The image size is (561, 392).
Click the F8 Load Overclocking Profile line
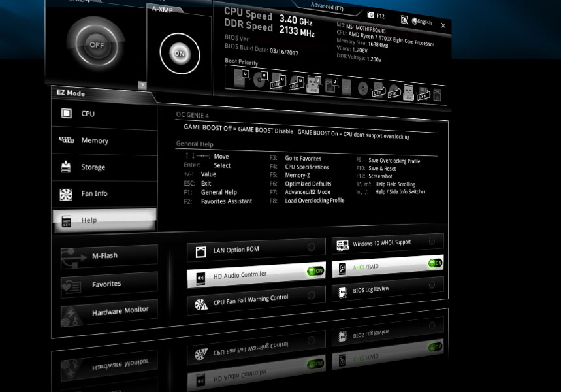click(x=307, y=201)
